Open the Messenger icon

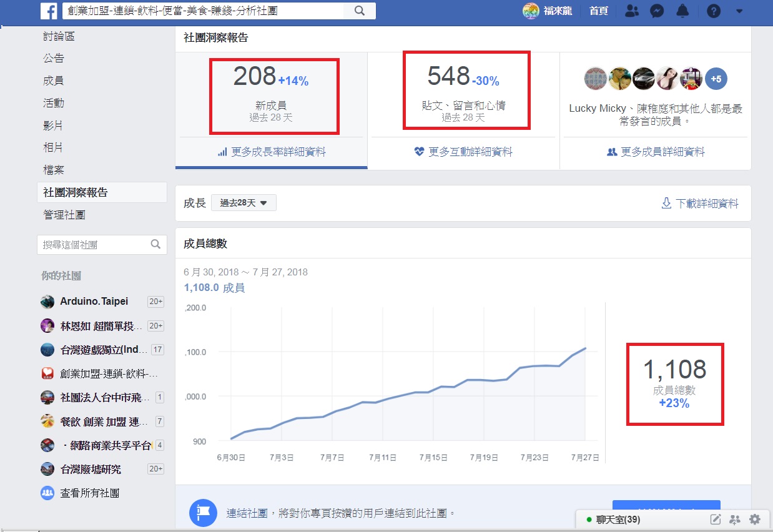click(x=656, y=11)
